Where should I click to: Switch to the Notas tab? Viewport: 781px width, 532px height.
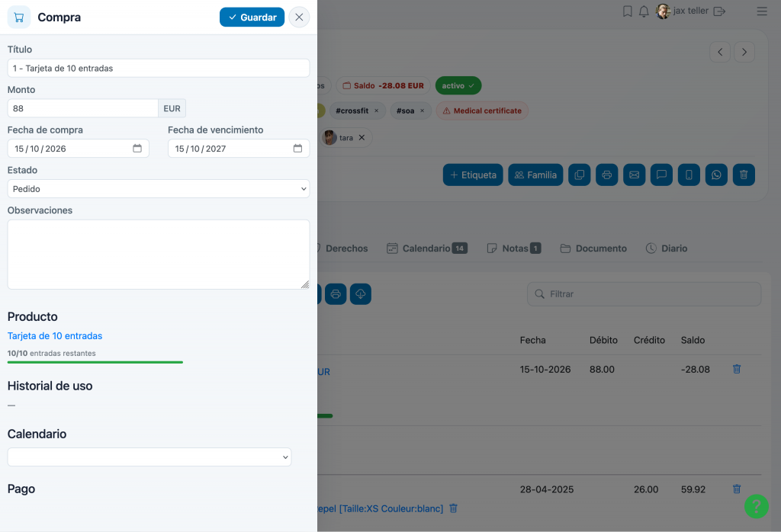[513, 248]
